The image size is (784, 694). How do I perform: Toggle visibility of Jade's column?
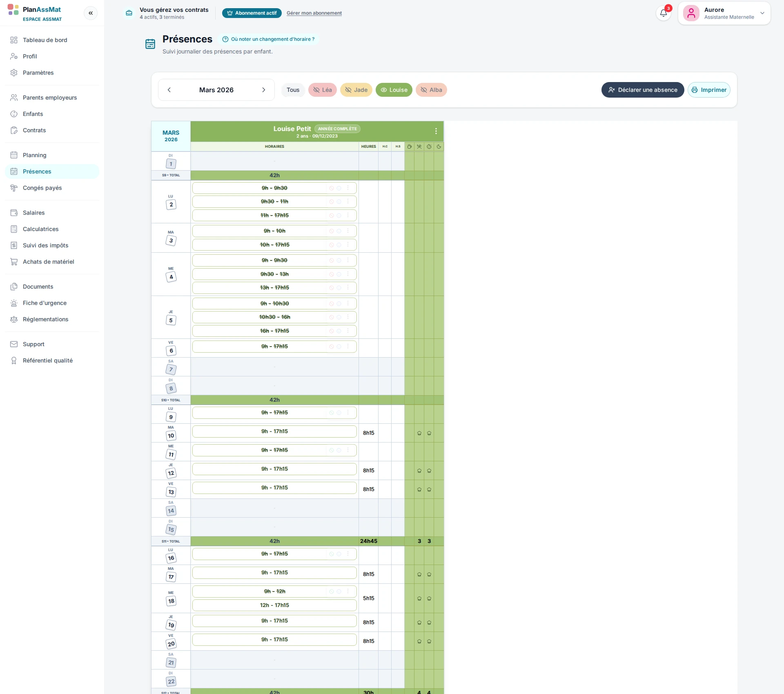[356, 90]
